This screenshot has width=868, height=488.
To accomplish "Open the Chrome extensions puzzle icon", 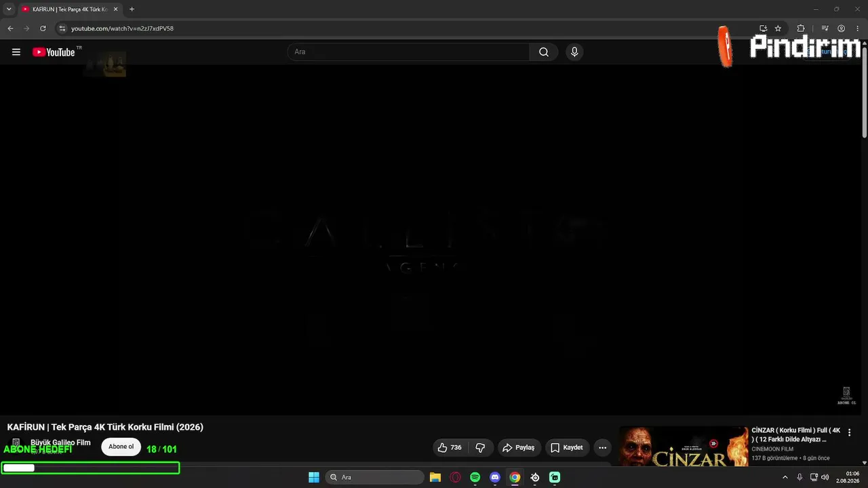I will coord(801,28).
